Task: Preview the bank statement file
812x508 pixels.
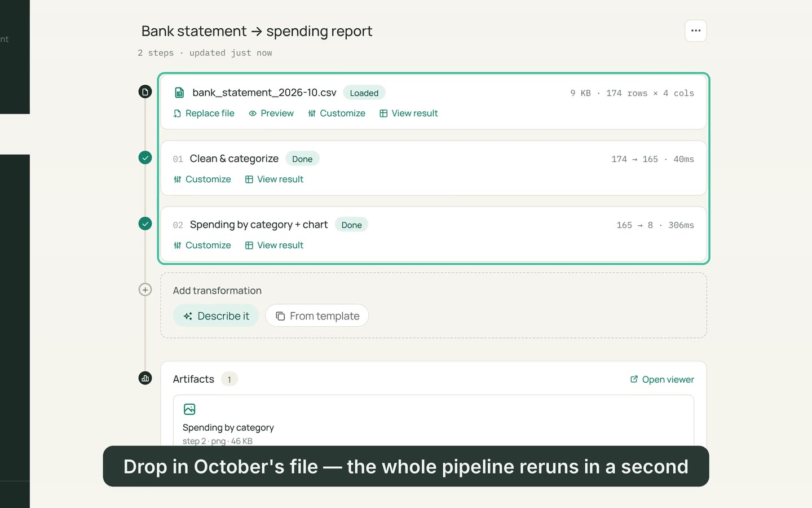Action: (271, 113)
